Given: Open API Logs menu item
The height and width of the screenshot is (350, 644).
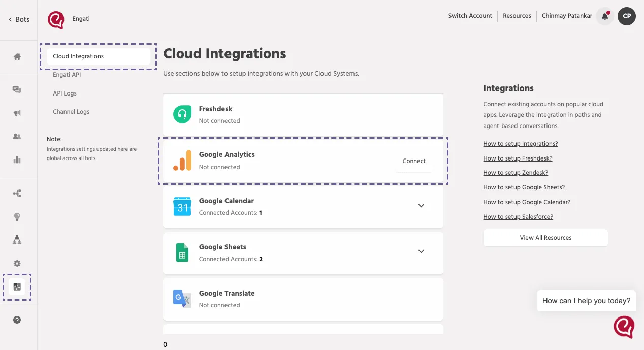Looking at the screenshot, I should tap(65, 93).
